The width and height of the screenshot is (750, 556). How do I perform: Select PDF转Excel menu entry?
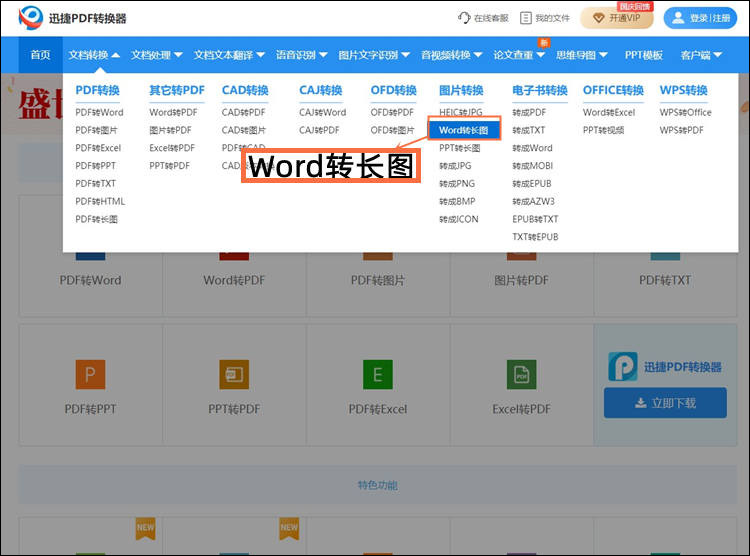(98, 148)
